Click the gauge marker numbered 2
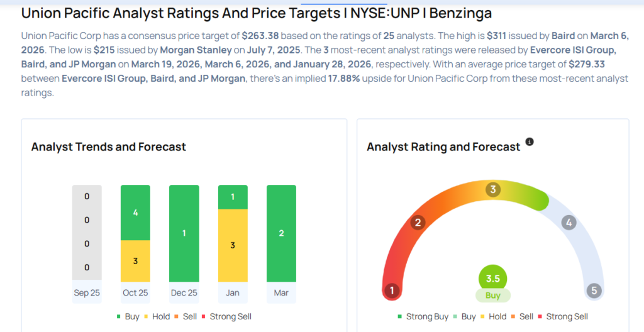The height and width of the screenshot is (332, 644). 416,222
